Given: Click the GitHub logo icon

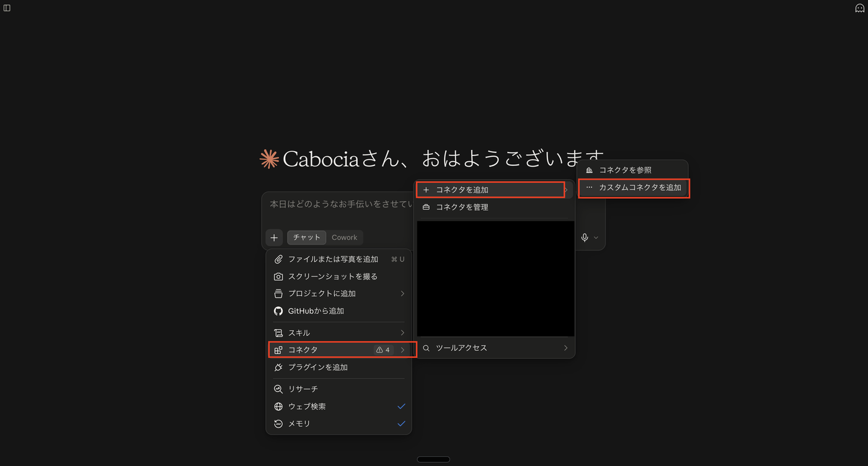Looking at the screenshot, I should click(x=278, y=311).
